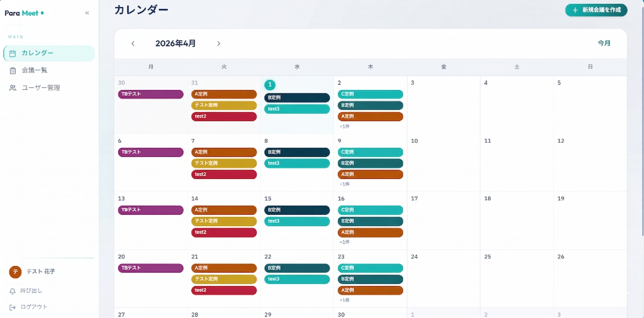Open 会議一覧 menu item
Image resolution: width=644 pixels, height=318 pixels.
34,70
